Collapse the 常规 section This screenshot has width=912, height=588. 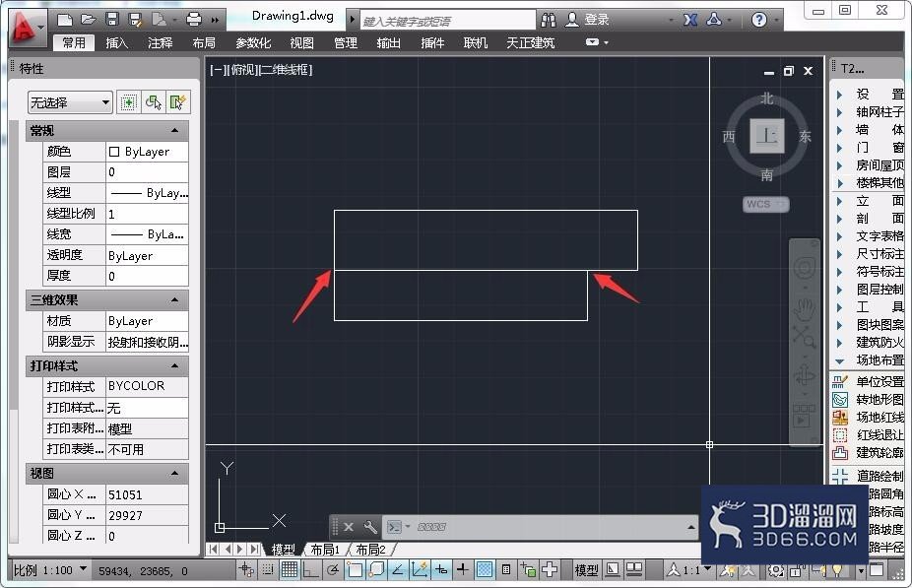[174, 130]
